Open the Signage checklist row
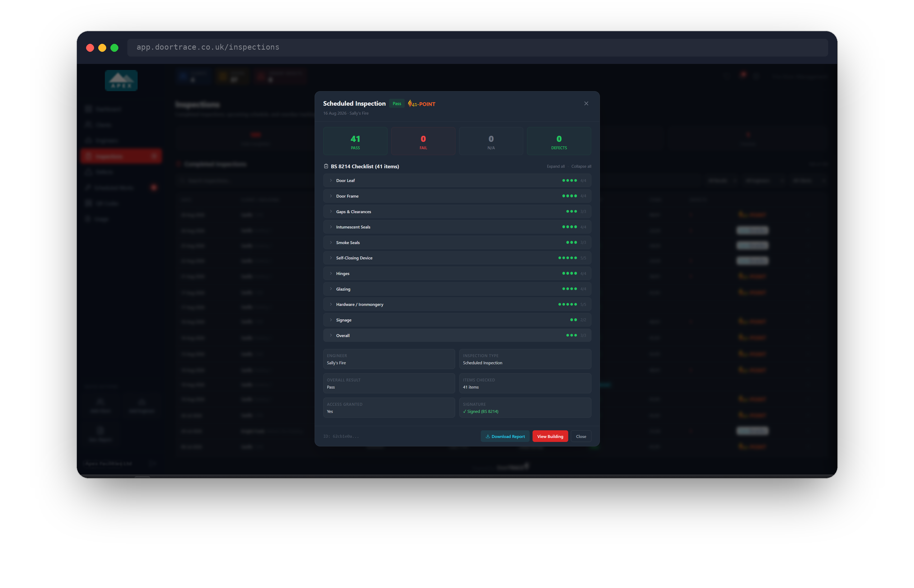Viewport: 914px width, 588px height. pos(457,320)
